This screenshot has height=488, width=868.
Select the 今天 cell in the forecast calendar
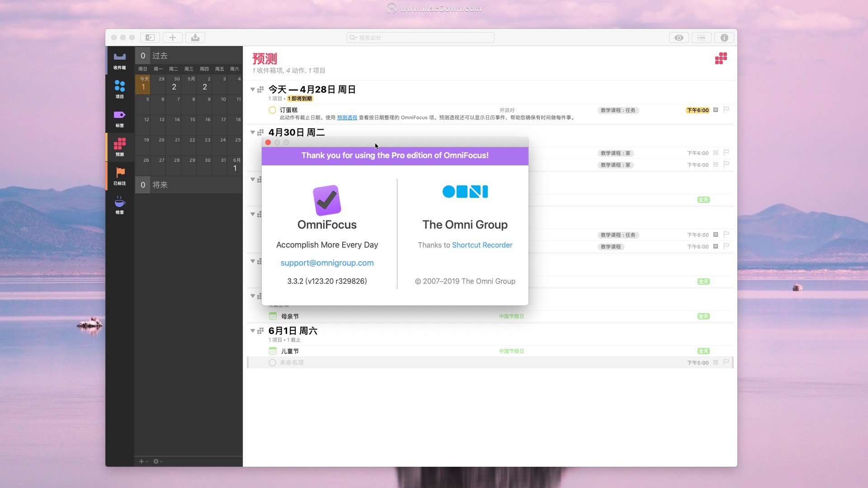(143, 84)
